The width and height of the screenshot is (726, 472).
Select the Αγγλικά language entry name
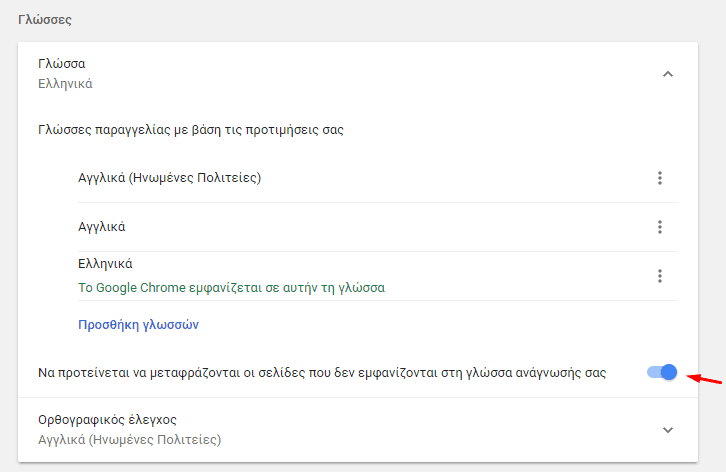(x=101, y=227)
